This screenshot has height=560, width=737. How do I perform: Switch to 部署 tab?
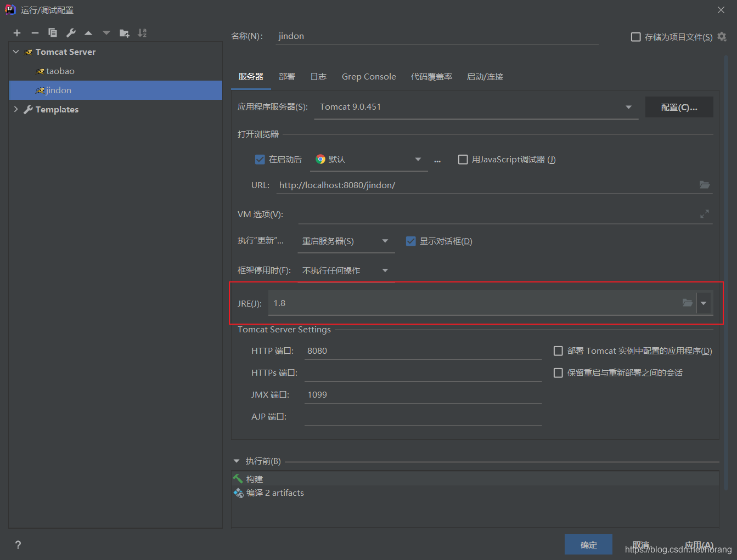[x=286, y=77]
